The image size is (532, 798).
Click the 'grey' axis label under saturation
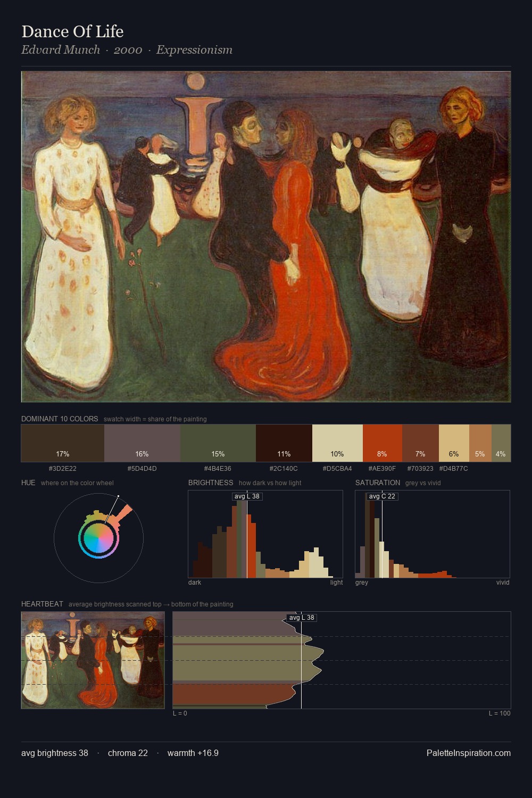[362, 583]
